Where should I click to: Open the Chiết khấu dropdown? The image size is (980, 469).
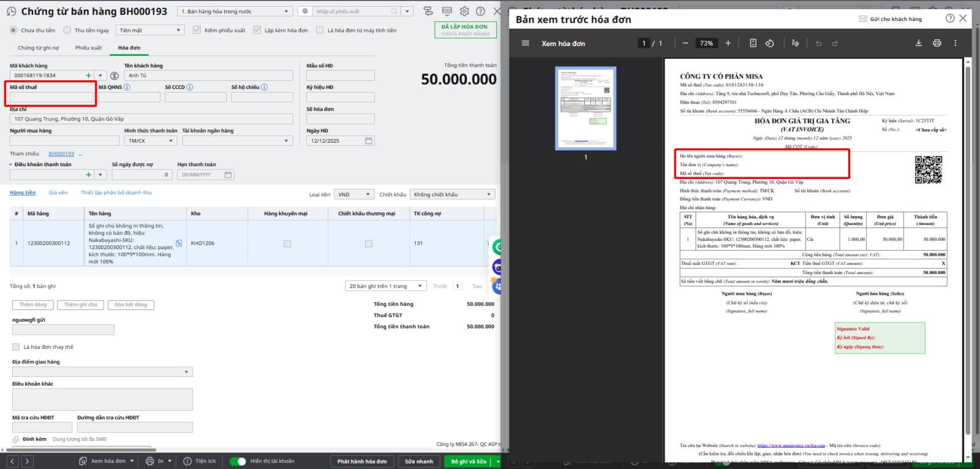(452, 194)
